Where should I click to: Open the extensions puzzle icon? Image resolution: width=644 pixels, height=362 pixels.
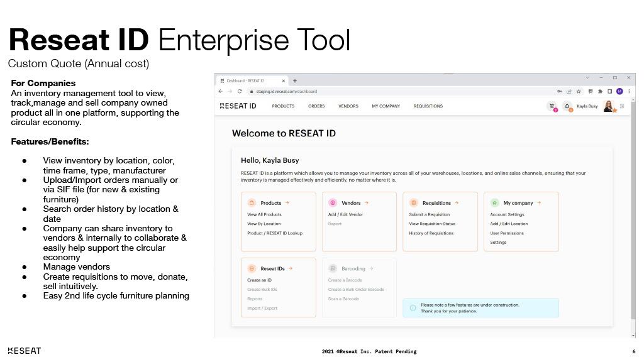pos(600,92)
